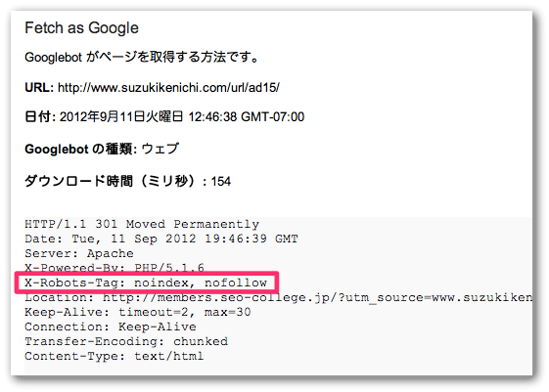The width and height of the screenshot is (549, 392).
Task: Click the Location header with the members.seo-college.jp URL
Action: (x=278, y=297)
